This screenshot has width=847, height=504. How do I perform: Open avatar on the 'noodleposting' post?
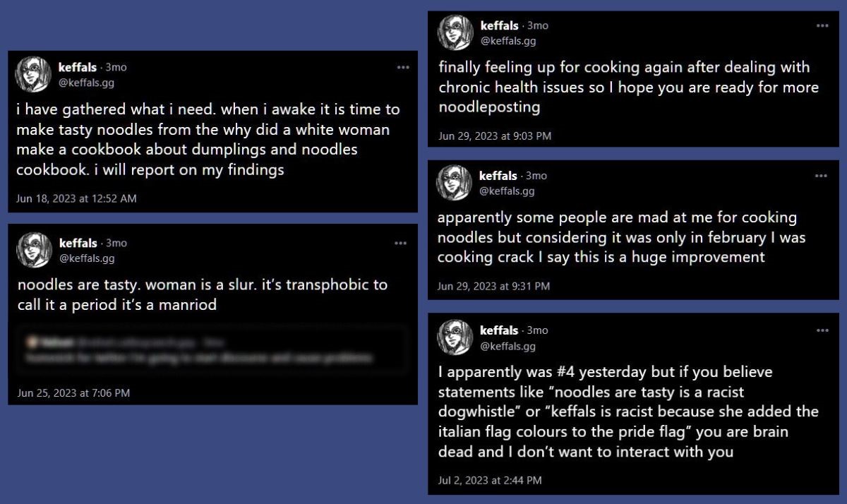click(x=455, y=32)
